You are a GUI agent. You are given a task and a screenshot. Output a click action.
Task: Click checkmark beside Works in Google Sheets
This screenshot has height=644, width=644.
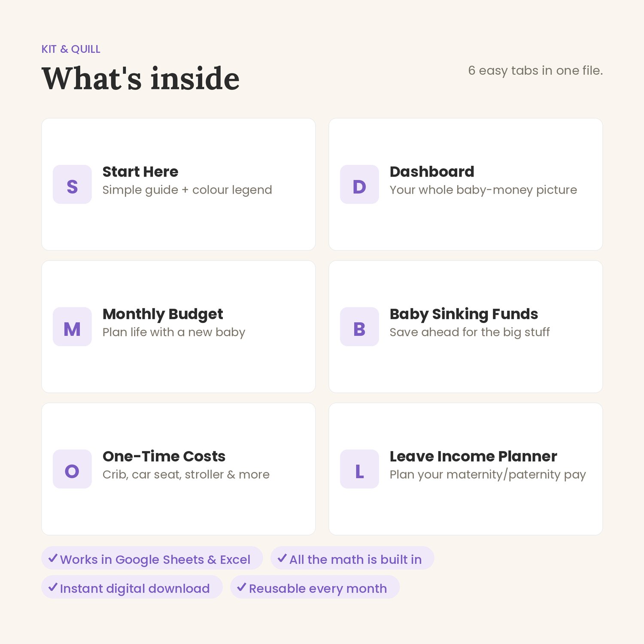coord(53,558)
